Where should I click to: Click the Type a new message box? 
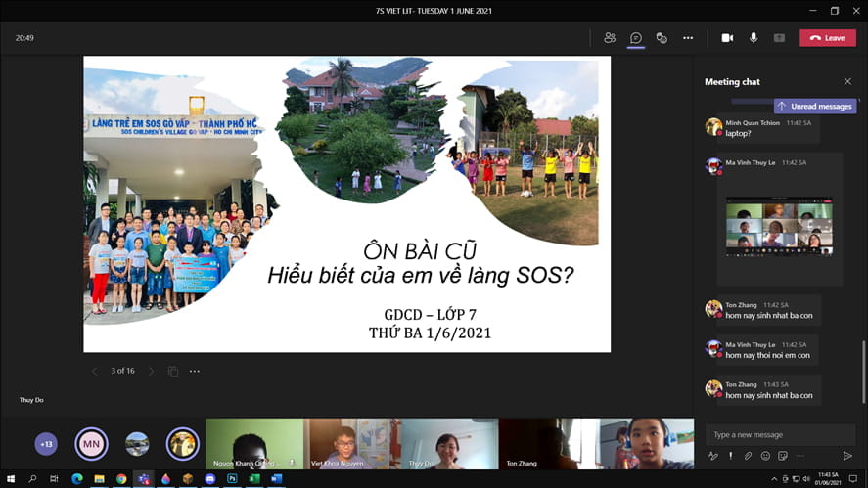click(x=780, y=435)
